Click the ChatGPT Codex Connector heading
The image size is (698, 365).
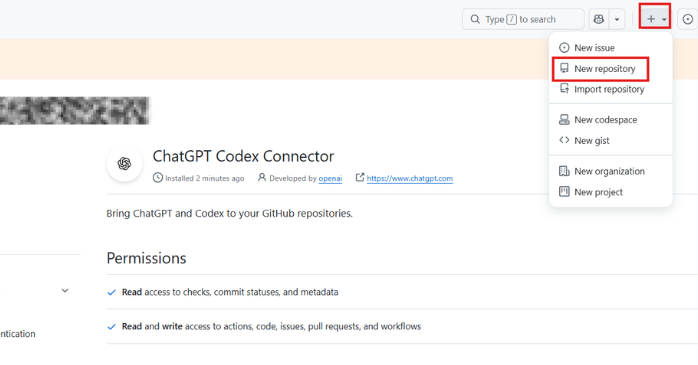pyautogui.click(x=243, y=156)
